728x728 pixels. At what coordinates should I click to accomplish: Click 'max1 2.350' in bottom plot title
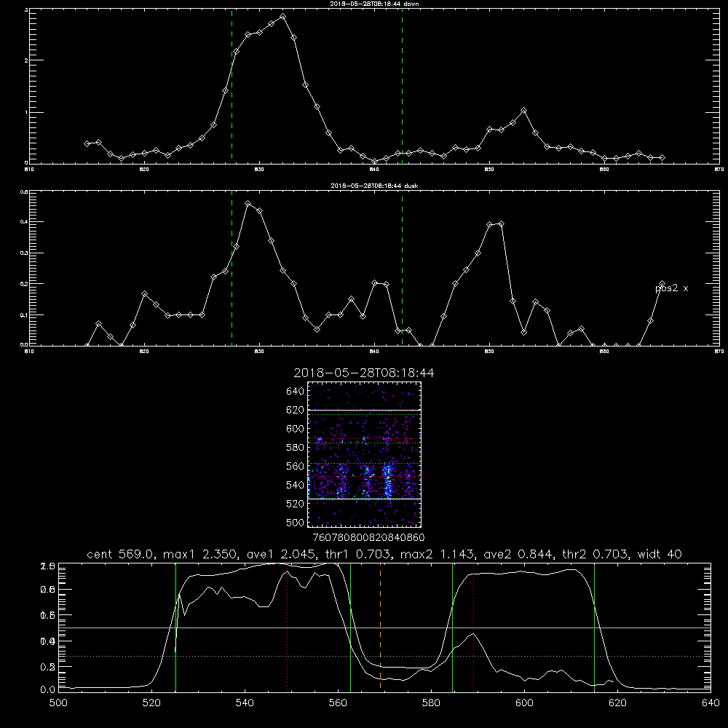tap(201, 554)
